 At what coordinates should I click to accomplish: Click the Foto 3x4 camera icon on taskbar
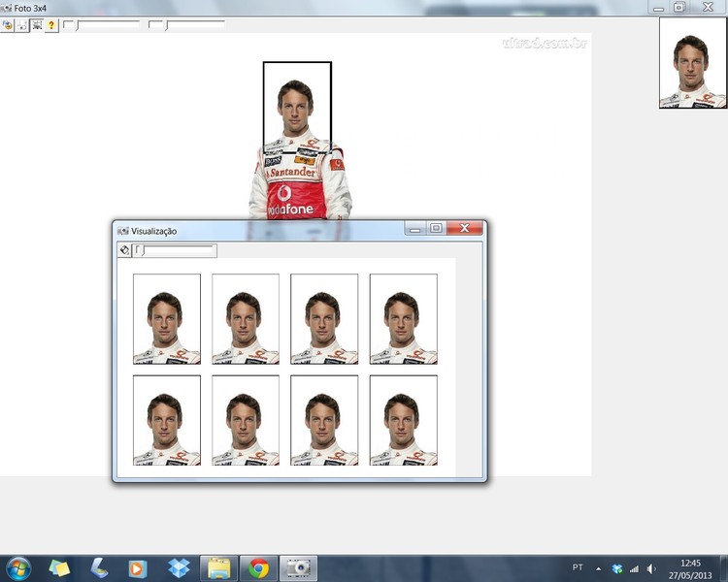click(x=298, y=568)
